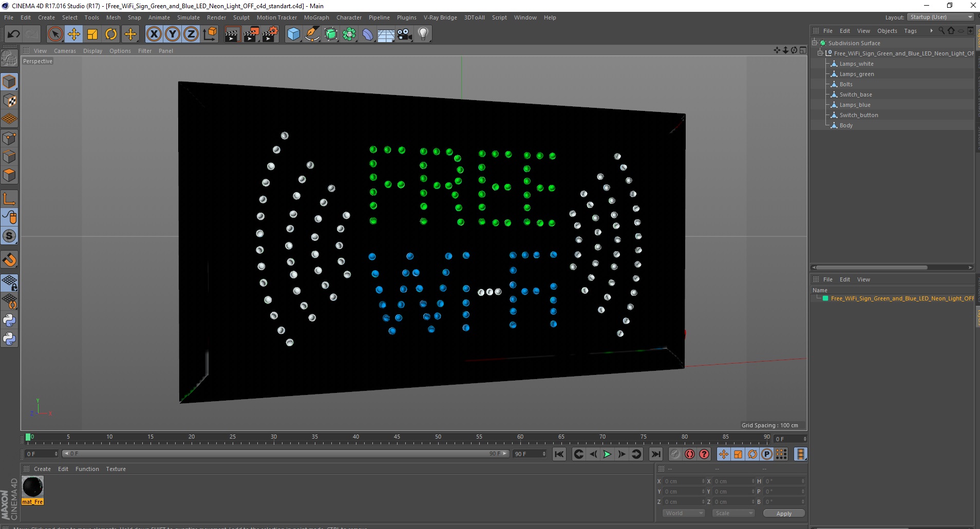Record active objects keyframe
Screen dimensions: 980x529
(x=675, y=454)
